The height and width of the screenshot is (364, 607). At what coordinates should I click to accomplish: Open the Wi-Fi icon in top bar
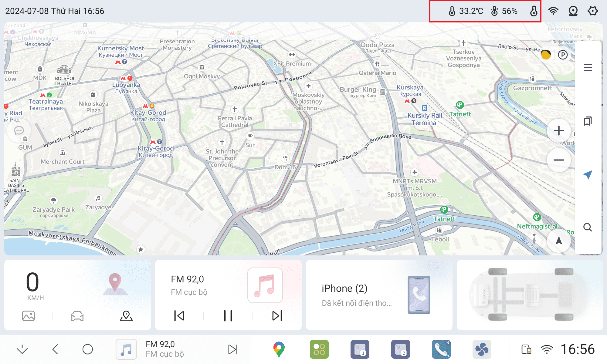(x=553, y=11)
